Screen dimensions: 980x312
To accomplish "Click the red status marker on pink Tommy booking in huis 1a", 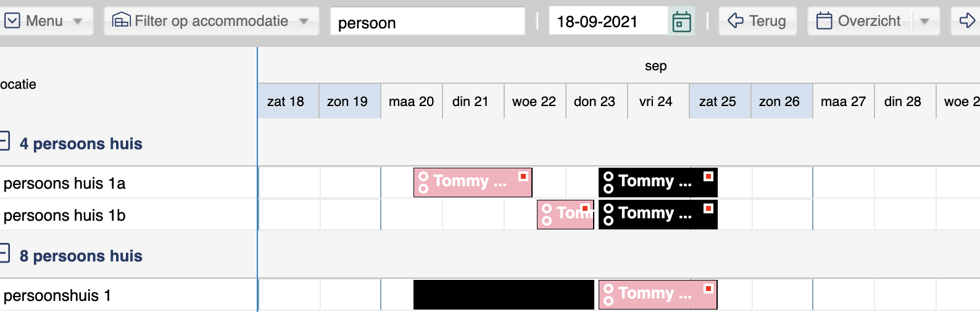I will [523, 176].
